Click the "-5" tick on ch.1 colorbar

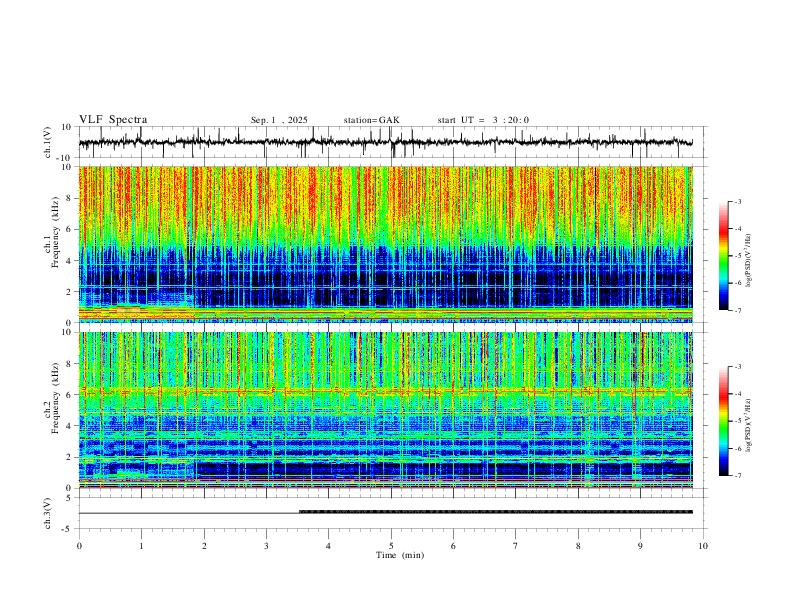click(x=738, y=256)
